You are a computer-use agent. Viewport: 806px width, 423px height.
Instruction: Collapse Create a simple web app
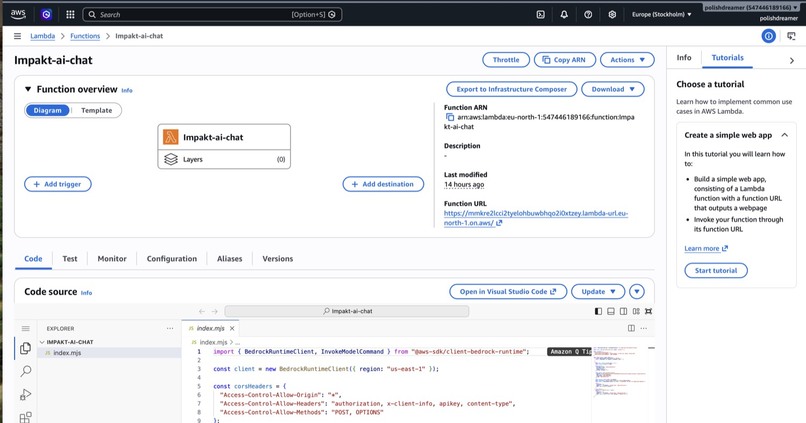click(784, 135)
